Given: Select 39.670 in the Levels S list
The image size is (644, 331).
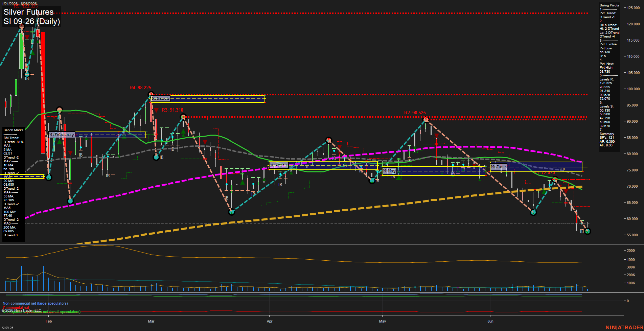Looking at the screenshot, I should (605, 126).
